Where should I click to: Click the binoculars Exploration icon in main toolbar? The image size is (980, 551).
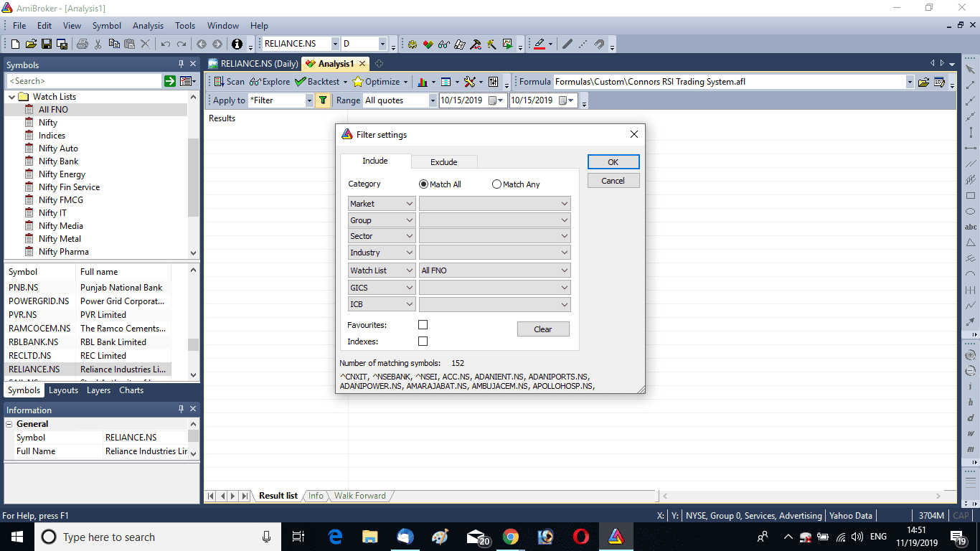(x=444, y=44)
